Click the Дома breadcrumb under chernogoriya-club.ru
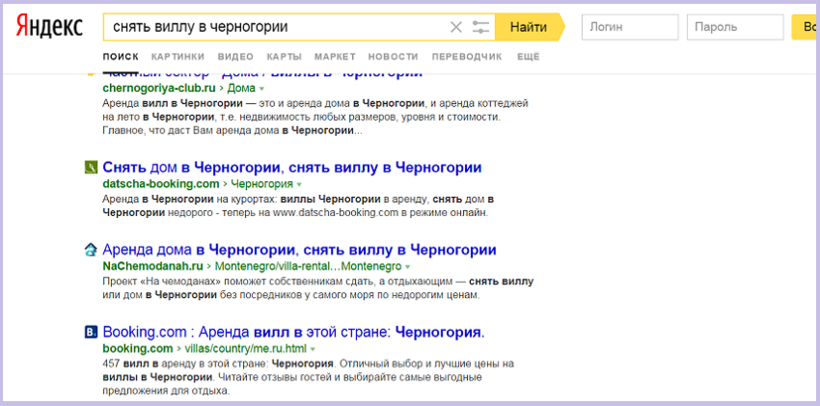Viewport: 820px width, 406px height. point(242,88)
